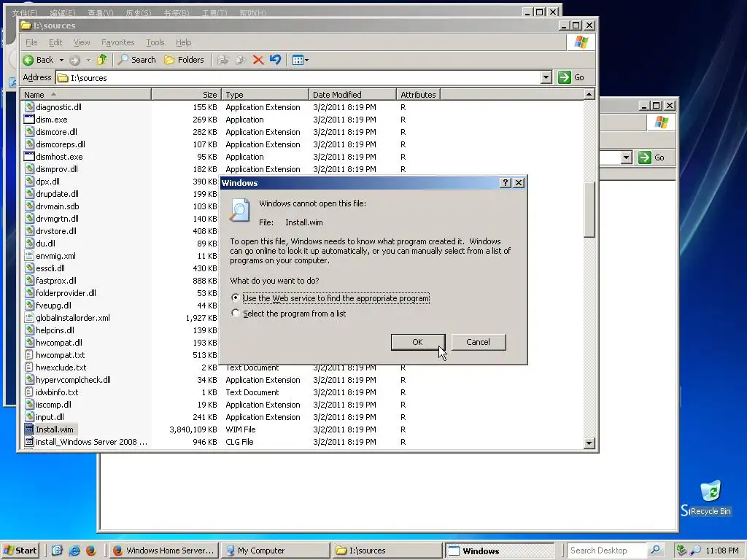This screenshot has width=747, height=560.
Task: Choose Select the program from a list
Action: coord(236,313)
